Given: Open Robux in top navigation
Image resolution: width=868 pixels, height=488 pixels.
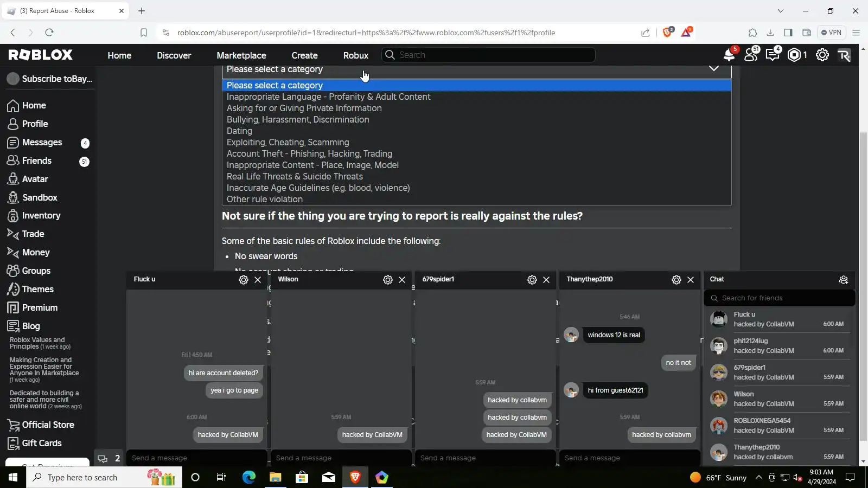Looking at the screenshot, I should click(356, 55).
